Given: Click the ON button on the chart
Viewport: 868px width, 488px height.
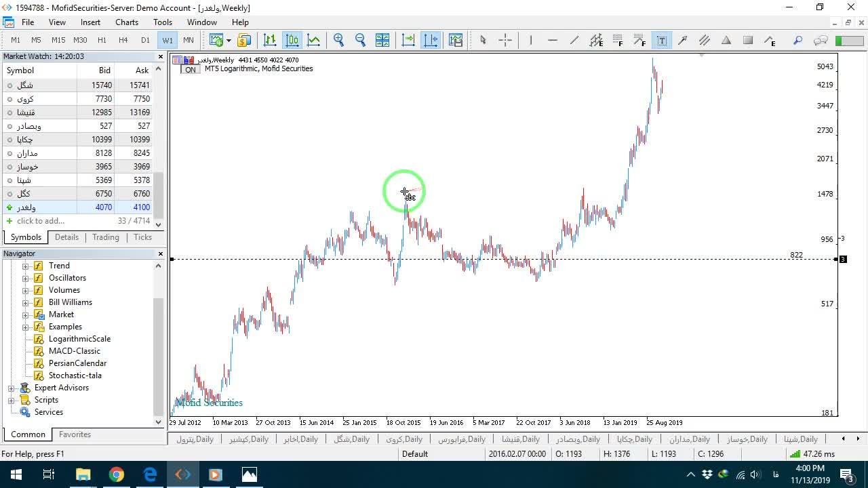Looking at the screenshot, I should (191, 70).
